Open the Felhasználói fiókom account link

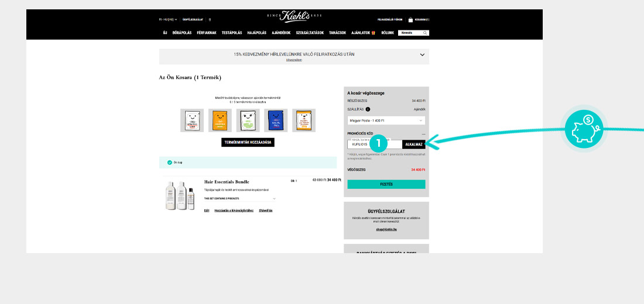coord(390,19)
